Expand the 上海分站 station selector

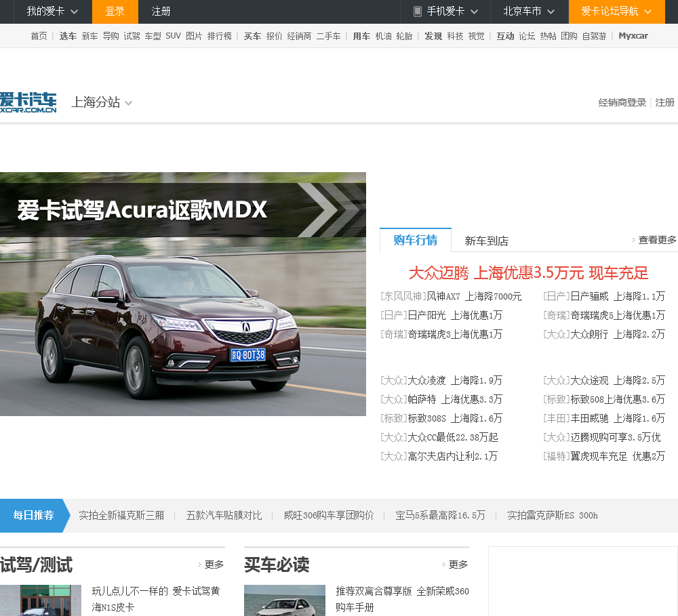(102, 102)
